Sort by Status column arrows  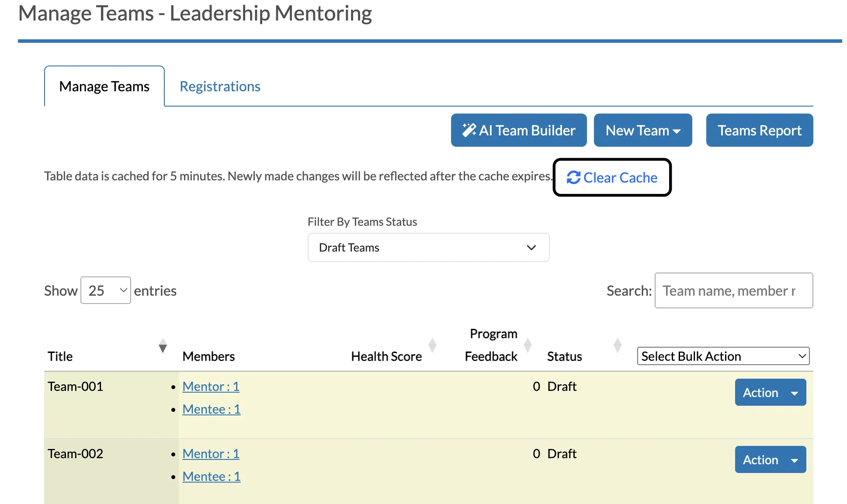[x=618, y=345]
